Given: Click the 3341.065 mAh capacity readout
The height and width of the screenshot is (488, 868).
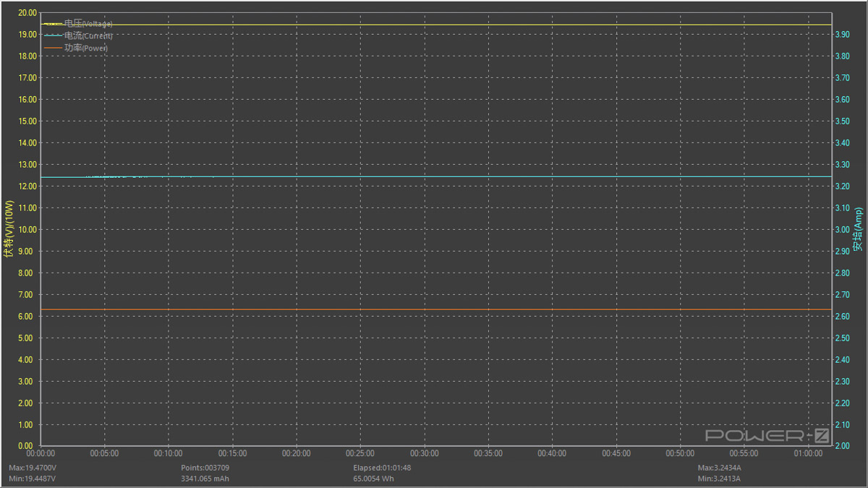Looking at the screenshot, I should (205, 479).
